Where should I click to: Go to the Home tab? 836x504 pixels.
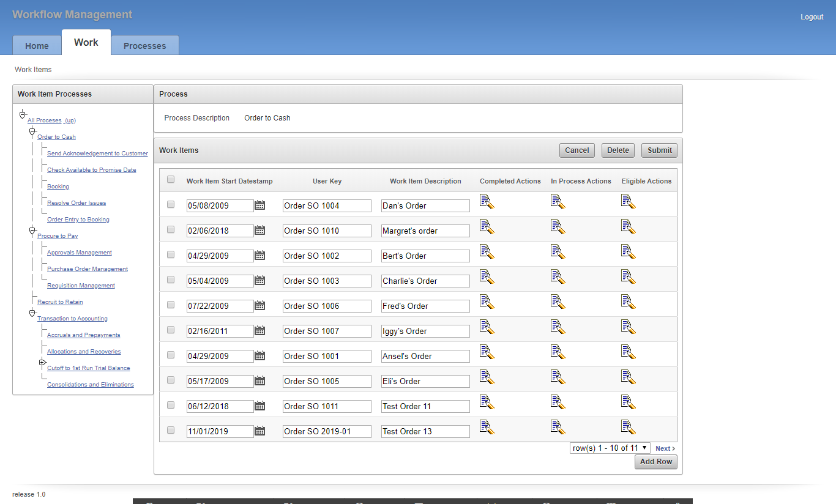coord(37,46)
